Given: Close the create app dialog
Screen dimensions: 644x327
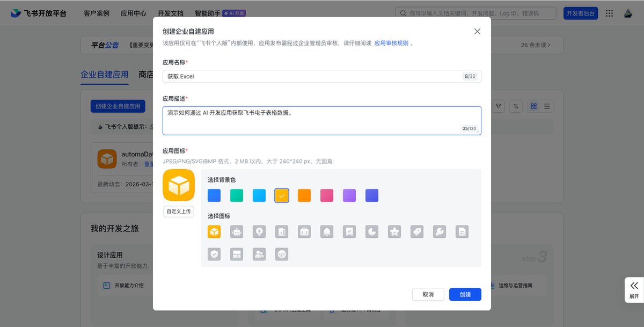Looking at the screenshot, I should (477, 31).
